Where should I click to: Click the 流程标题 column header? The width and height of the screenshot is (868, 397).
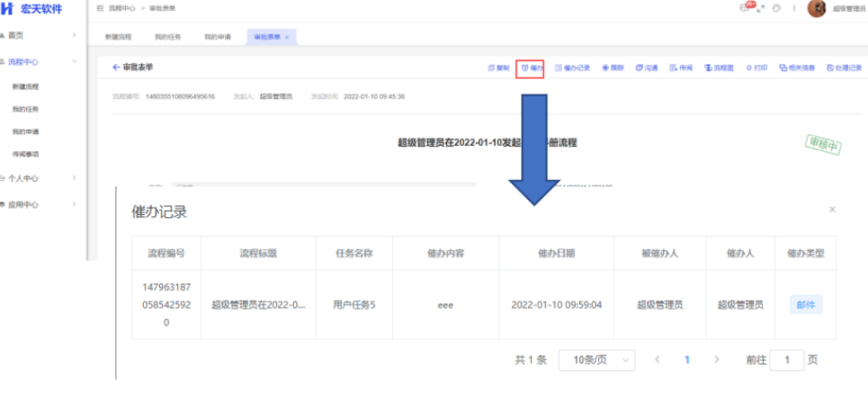point(258,253)
